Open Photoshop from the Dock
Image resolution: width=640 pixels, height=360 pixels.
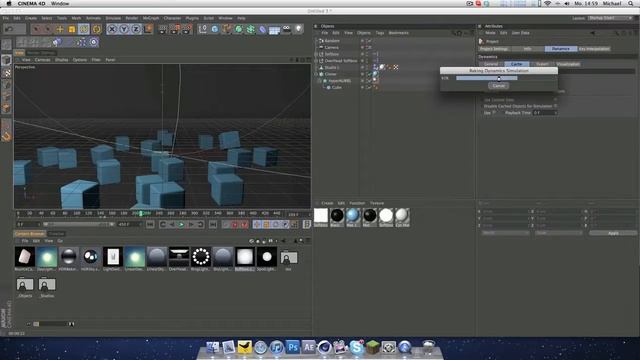click(293, 347)
